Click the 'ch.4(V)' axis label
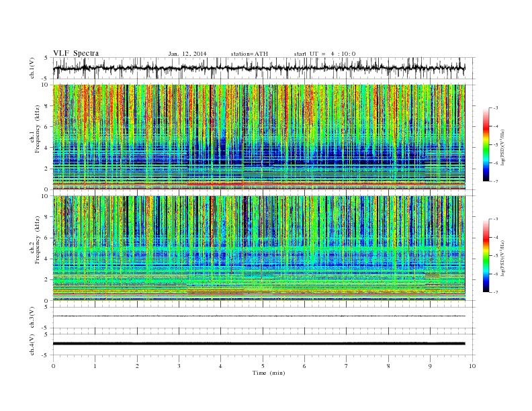This screenshot has height=411, width=532. coord(32,345)
